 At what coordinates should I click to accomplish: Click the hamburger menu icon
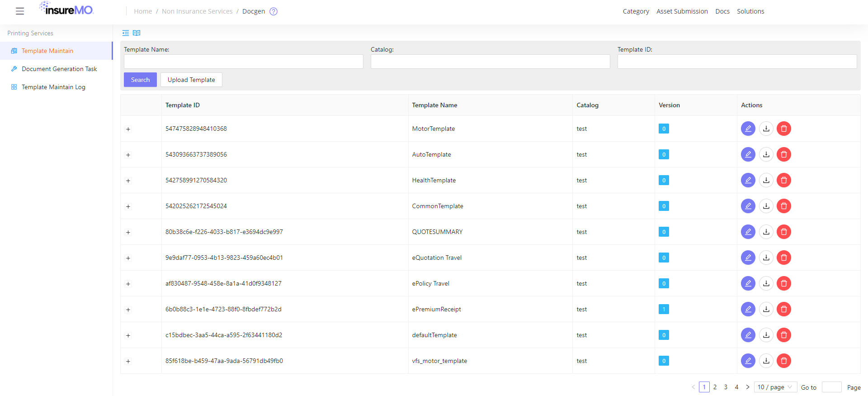(20, 11)
